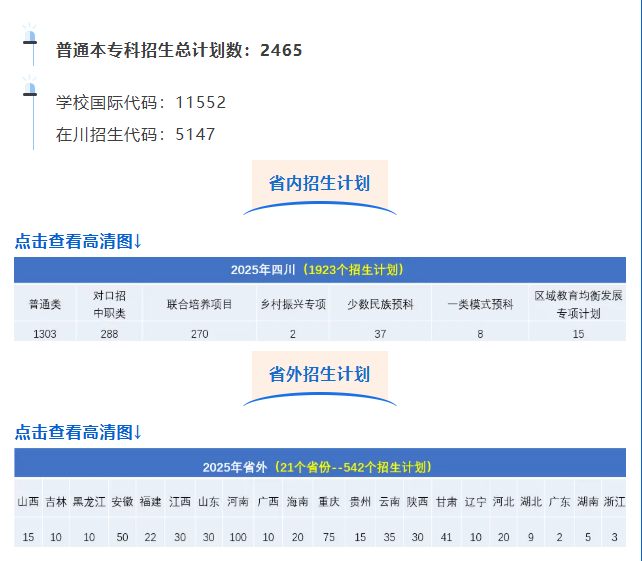Viewport: 642px width, 561px height.
Task: Select the 湖南 province header
Action: click(588, 502)
